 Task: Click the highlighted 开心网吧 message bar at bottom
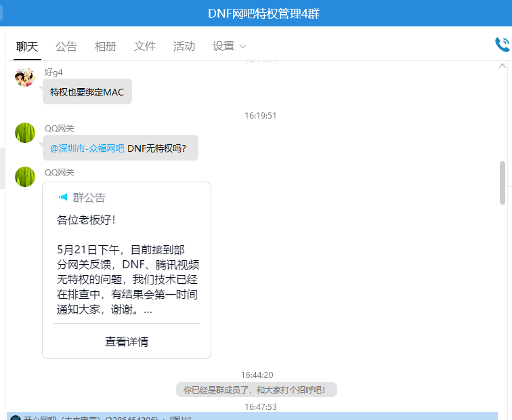coord(252,416)
